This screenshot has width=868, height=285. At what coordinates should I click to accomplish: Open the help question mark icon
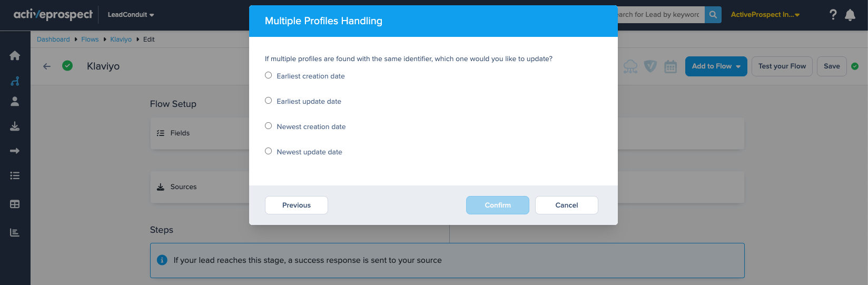[x=833, y=15]
